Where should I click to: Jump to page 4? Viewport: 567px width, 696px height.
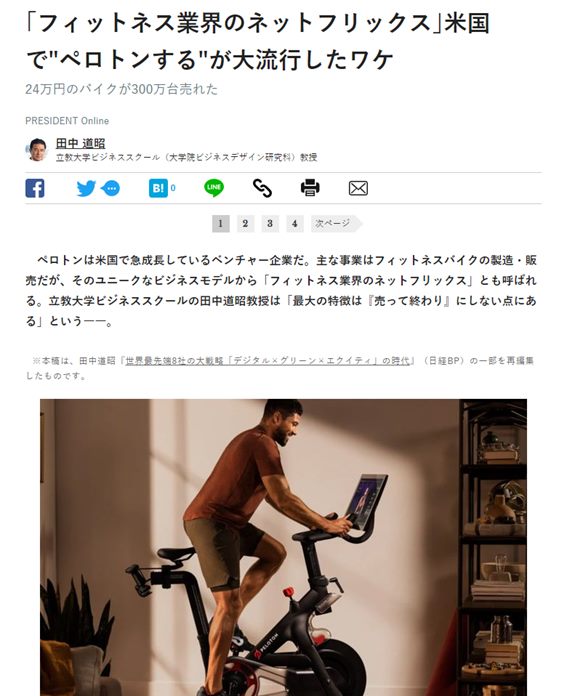click(294, 223)
